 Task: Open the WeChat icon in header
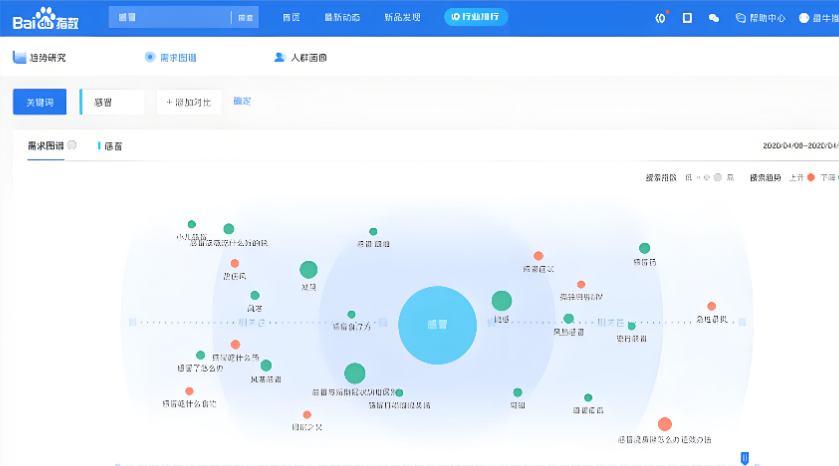tap(714, 18)
